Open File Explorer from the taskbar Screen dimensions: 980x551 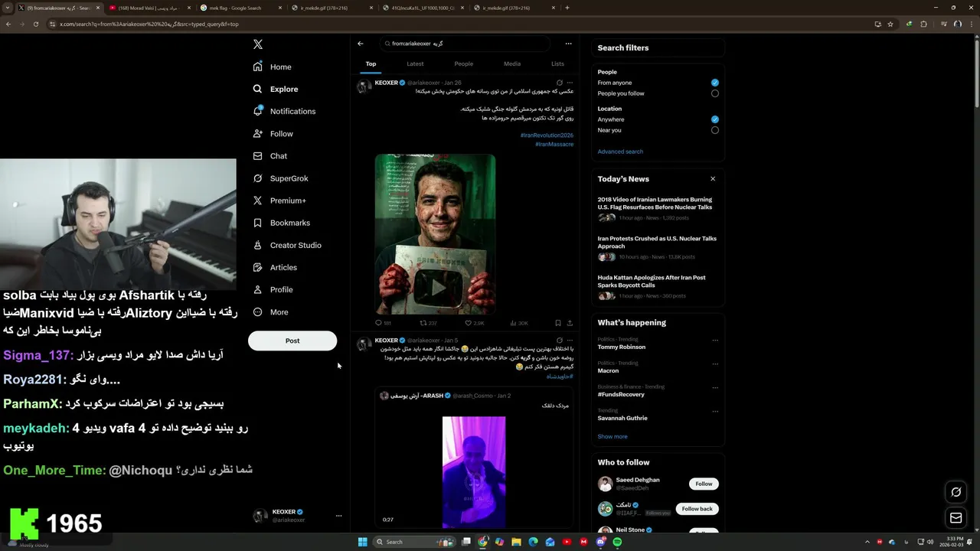[x=516, y=542]
